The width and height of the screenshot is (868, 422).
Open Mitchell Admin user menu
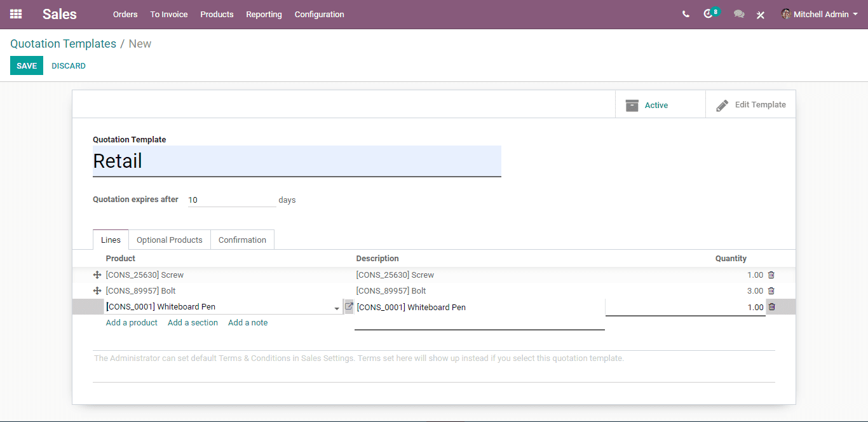[819, 14]
